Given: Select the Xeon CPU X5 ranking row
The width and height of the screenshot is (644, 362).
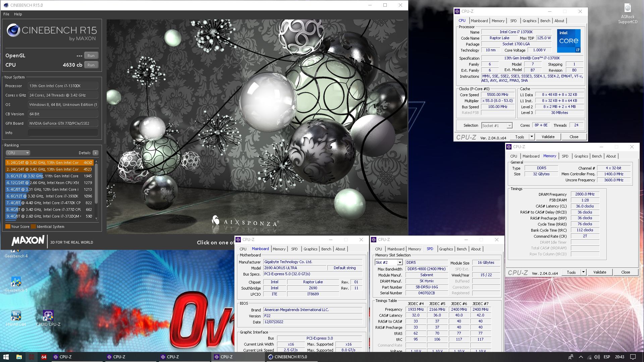Looking at the screenshot, I should tap(49, 183).
